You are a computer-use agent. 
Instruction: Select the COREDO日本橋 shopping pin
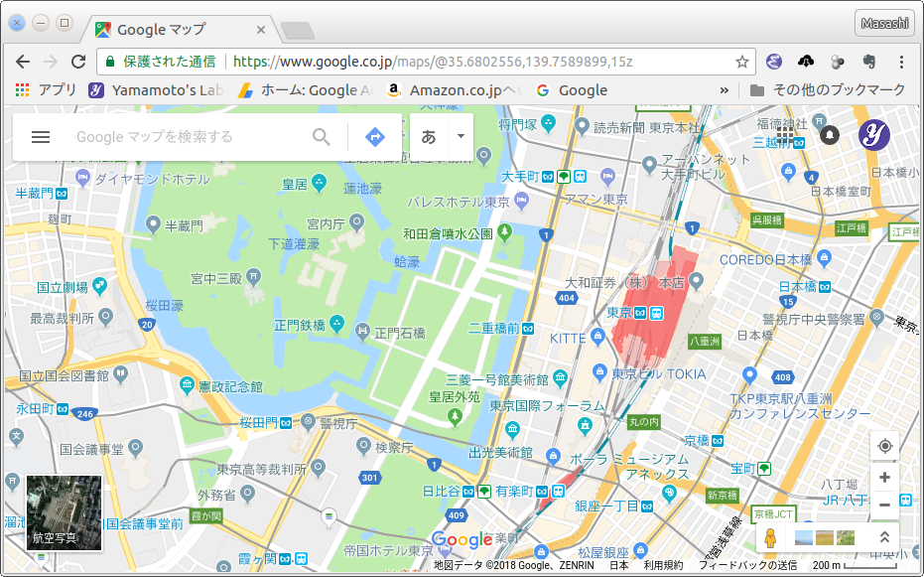(x=824, y=257)
